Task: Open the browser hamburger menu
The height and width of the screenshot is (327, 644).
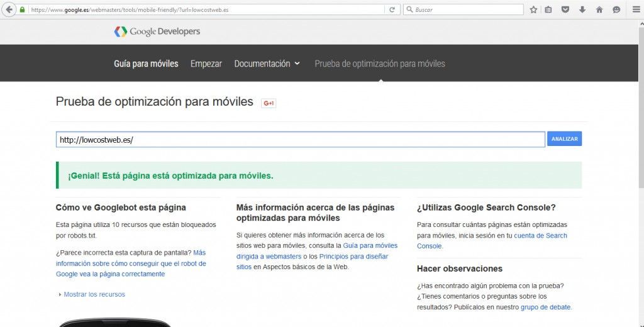Action: tap(636, 9)
